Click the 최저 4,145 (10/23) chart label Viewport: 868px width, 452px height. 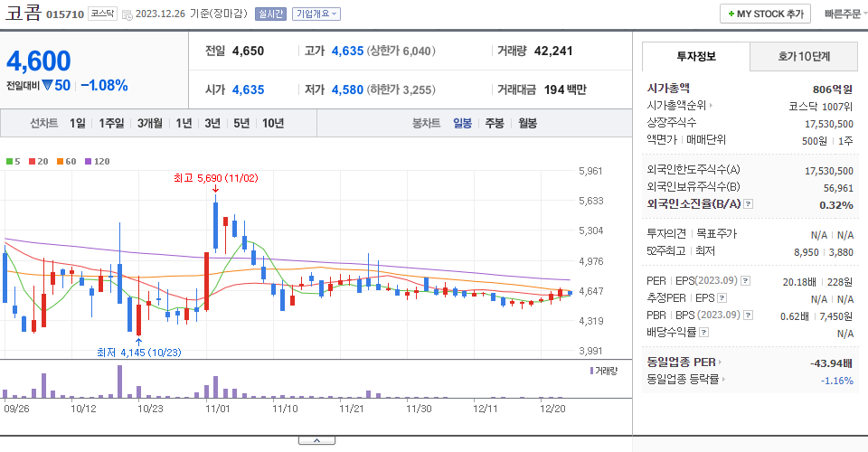point(139,353)
